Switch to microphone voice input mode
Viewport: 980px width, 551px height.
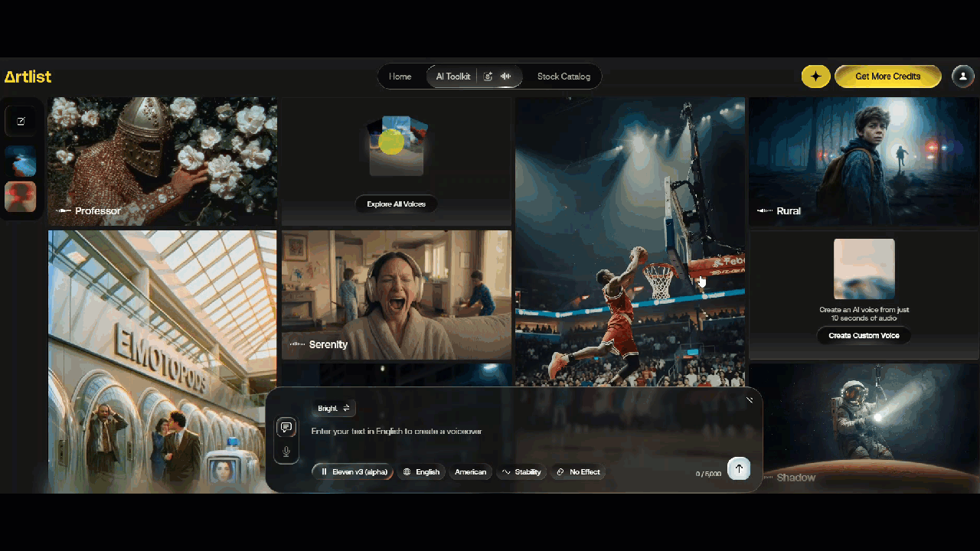tap(286, 452)
